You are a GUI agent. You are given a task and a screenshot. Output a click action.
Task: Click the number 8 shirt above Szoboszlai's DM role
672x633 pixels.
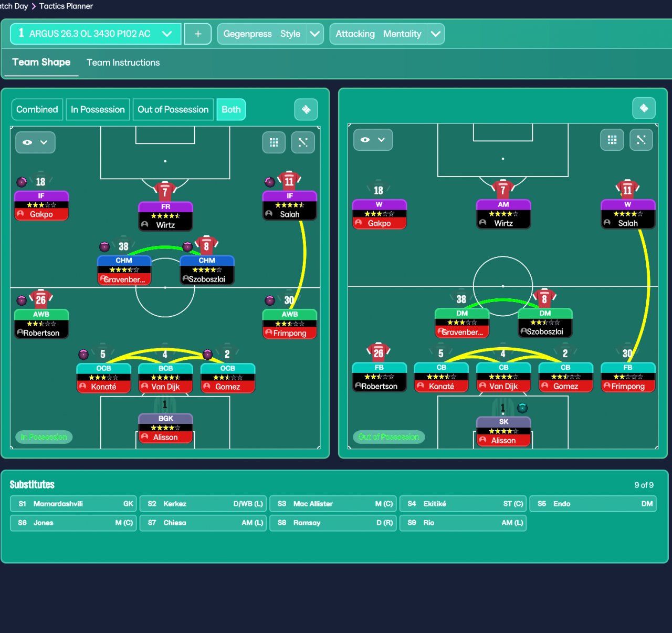click(x=544, y=298)
